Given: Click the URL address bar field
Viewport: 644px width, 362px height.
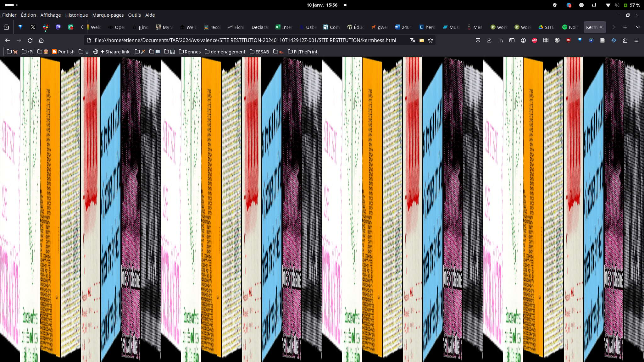Looking at the screenshot, I should [x=245, y=40].
